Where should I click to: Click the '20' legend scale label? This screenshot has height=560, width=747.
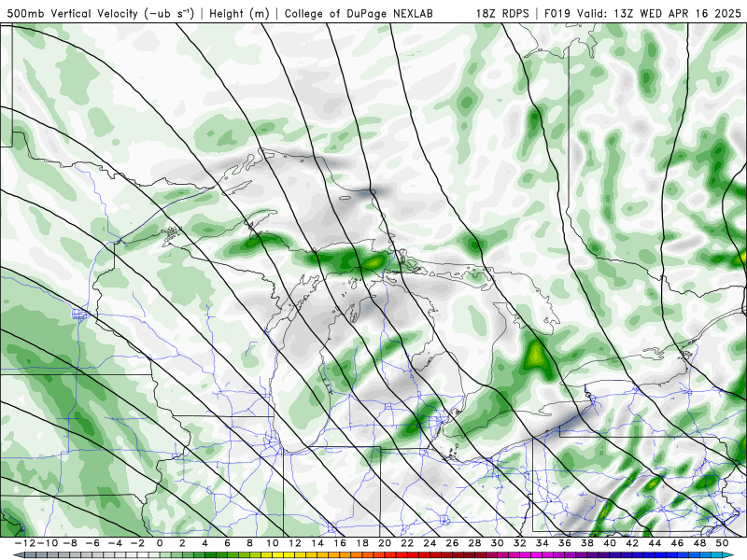[385, 543]
